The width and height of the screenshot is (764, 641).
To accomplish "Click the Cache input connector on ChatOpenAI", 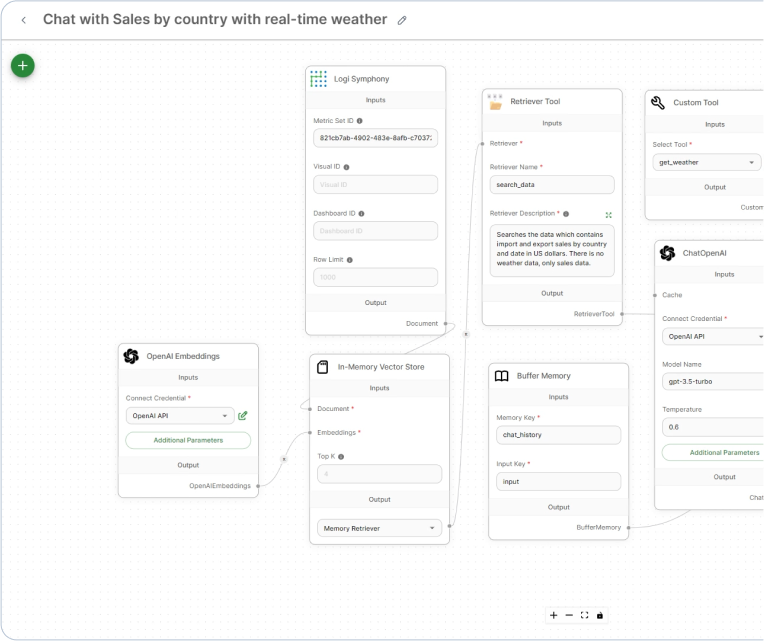I will pyautogui.click(x=655, y=295).
